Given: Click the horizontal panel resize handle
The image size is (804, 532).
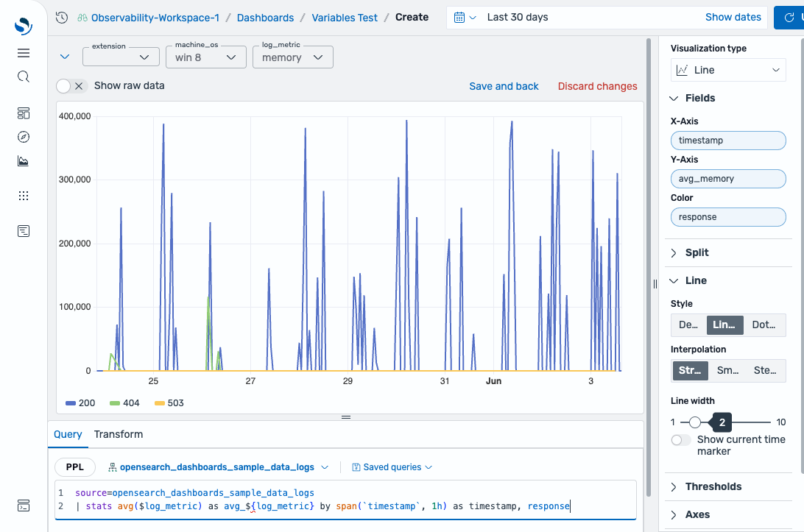Looking at the screenshot, I should pos(346,417).
